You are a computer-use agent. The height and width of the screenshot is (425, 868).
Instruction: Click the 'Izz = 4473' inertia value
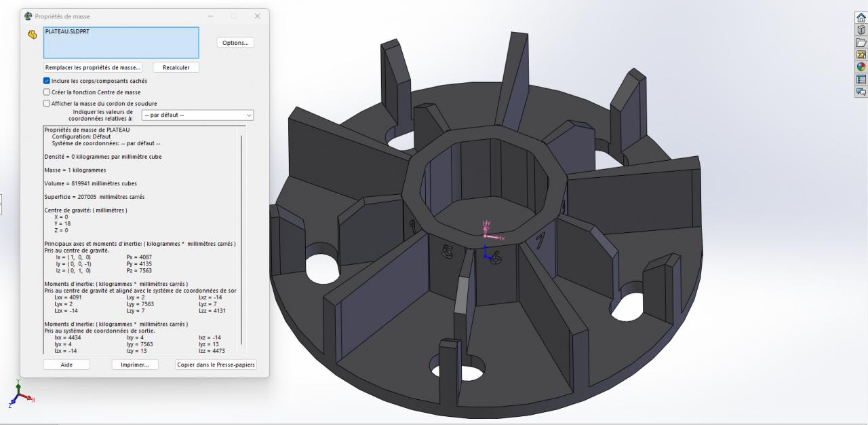click(212, 351)
